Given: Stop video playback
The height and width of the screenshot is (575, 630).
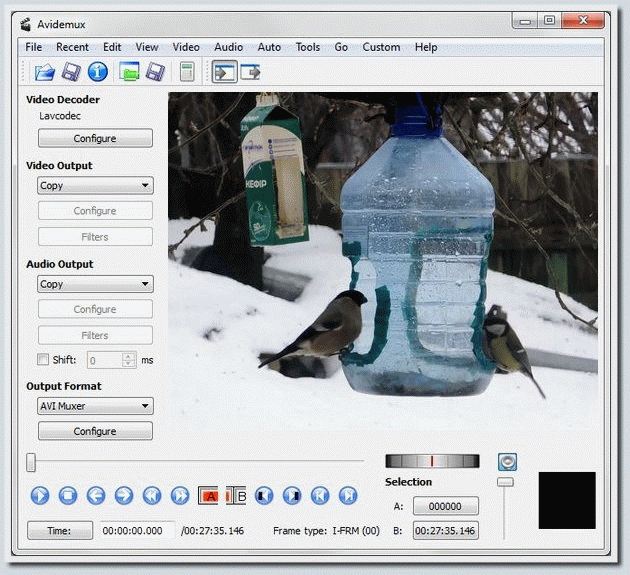Looking at the screenshot, I should click(x=68, y=495).
